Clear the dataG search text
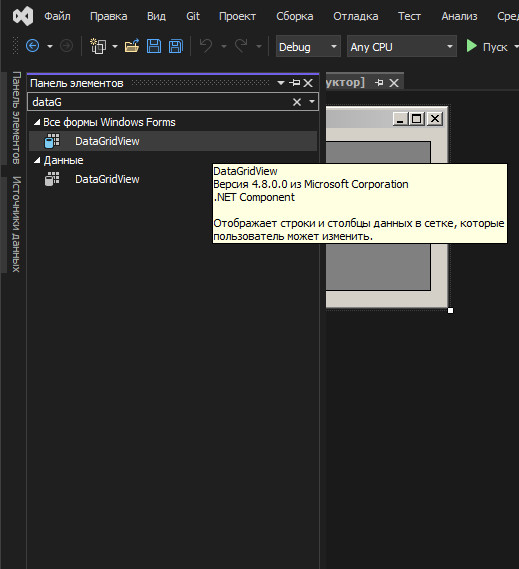 click(297, 102)
